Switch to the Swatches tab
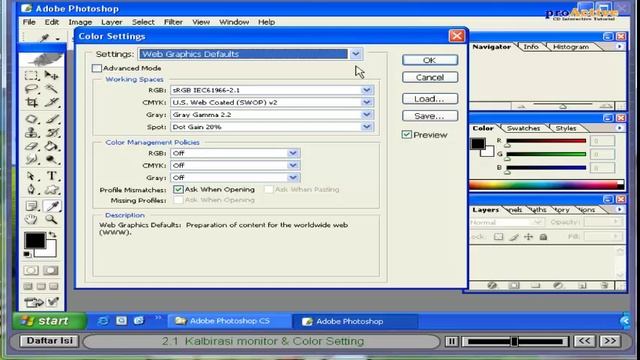 tap(523, 128)
